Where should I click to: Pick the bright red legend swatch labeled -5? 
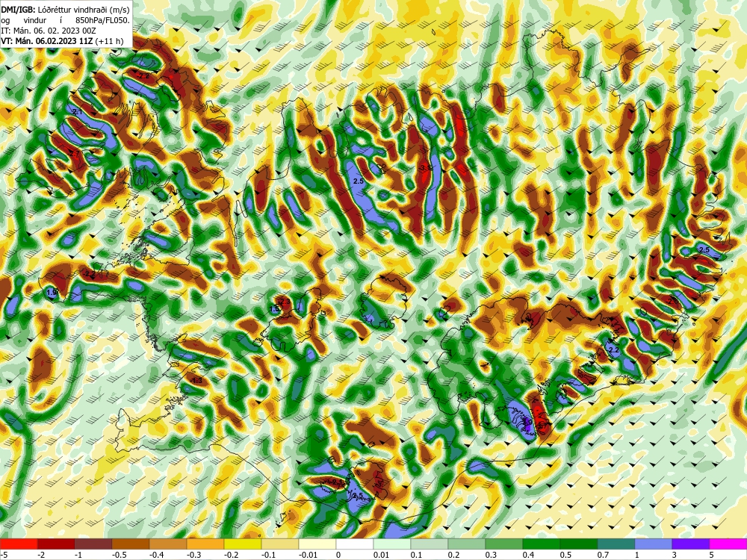point(19,544)
